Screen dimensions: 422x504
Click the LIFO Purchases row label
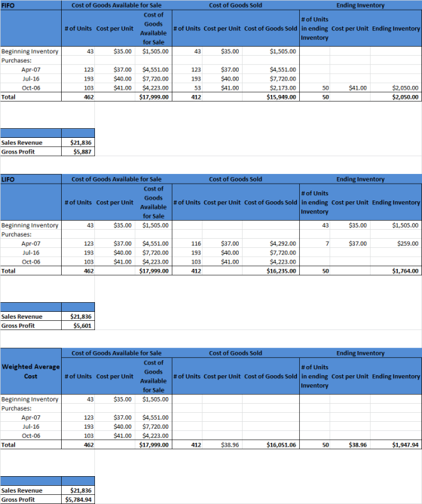[x=17, y=234]
